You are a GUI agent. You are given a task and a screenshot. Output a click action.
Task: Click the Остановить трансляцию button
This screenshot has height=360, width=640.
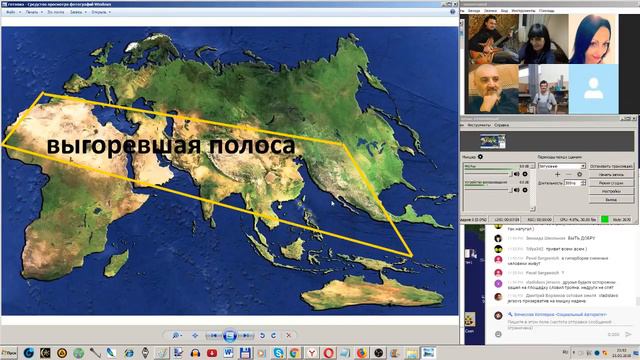coord(611,166)
